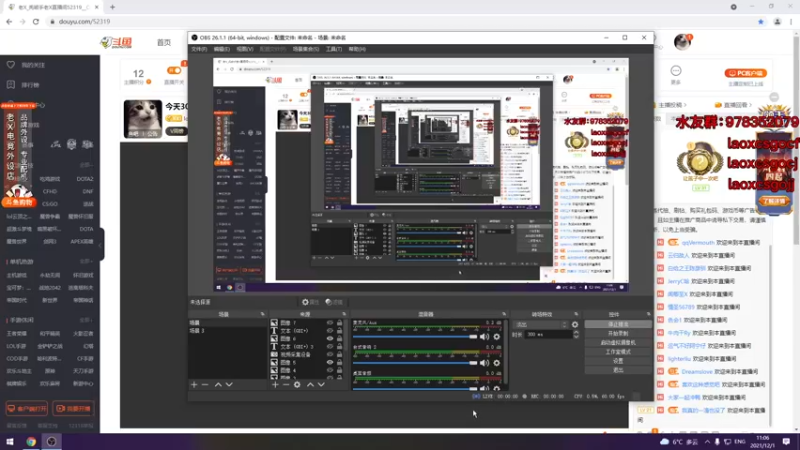
Task: Pop out the Controls dock panel icon
Action: click(648, 314)
